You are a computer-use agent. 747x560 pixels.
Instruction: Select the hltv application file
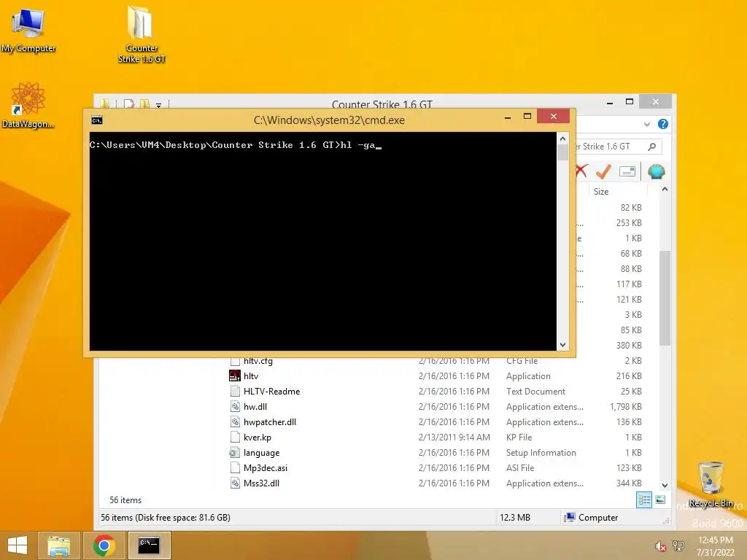coord(251,376)
